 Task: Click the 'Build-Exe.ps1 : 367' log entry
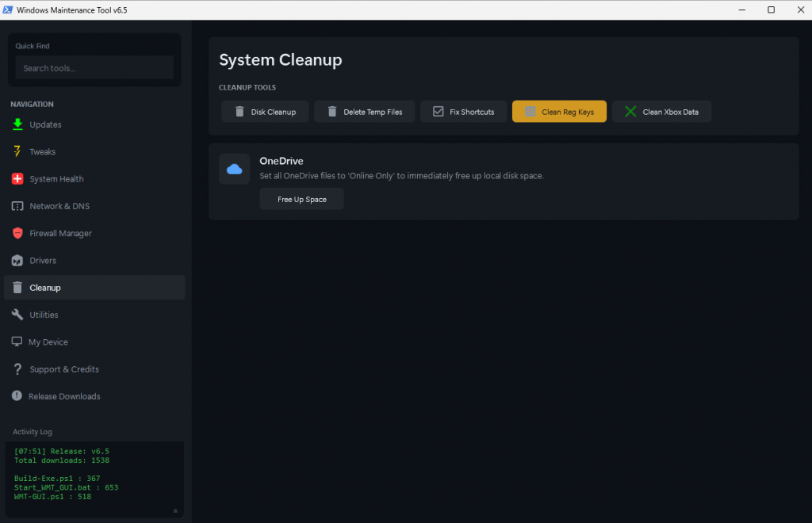57,479
